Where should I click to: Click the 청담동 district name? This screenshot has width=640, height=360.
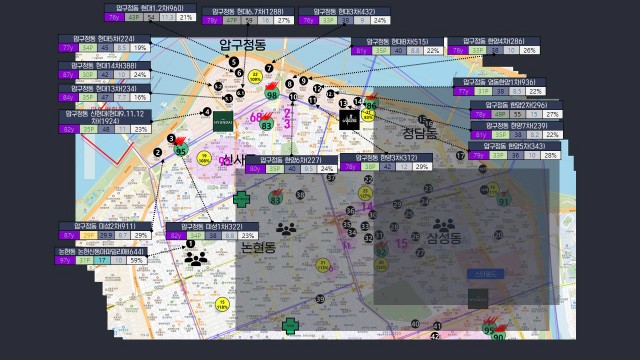click(x=420, y=133)
